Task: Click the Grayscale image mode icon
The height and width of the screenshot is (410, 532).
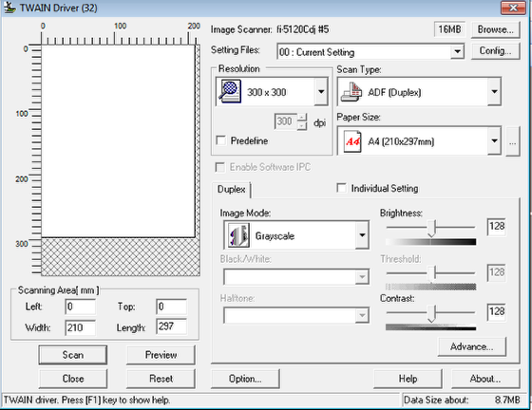Action: click(x=238, y=235)
